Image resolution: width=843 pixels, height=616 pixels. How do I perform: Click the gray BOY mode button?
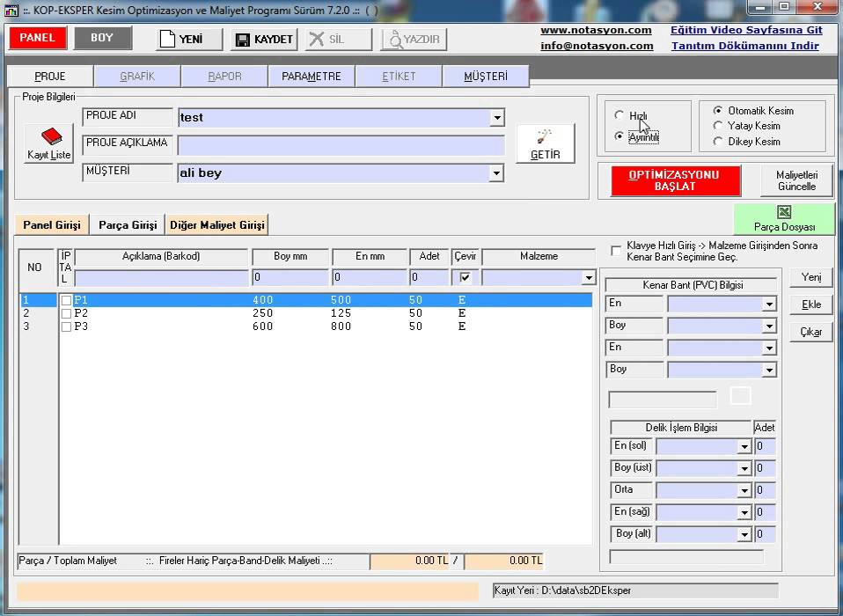(x=102, y=38)
